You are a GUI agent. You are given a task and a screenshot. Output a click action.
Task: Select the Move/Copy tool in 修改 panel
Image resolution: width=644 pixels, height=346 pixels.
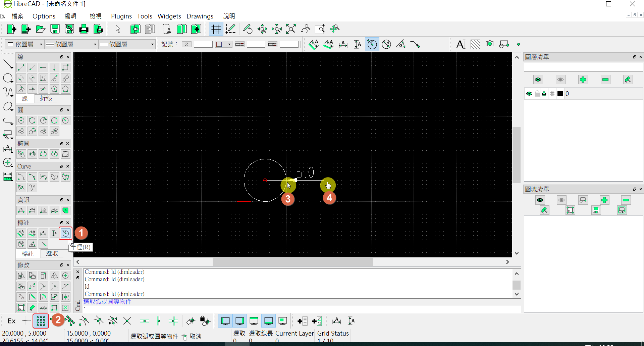[21, 276]
